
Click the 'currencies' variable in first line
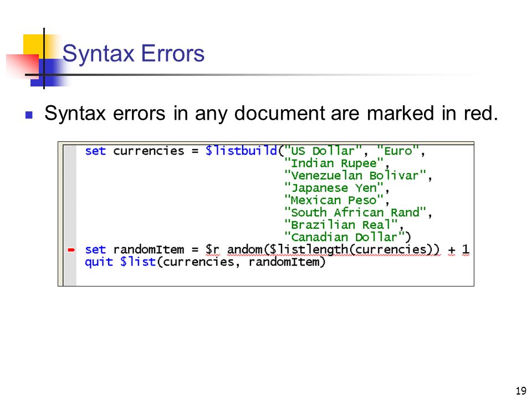[x=149, y=151]
